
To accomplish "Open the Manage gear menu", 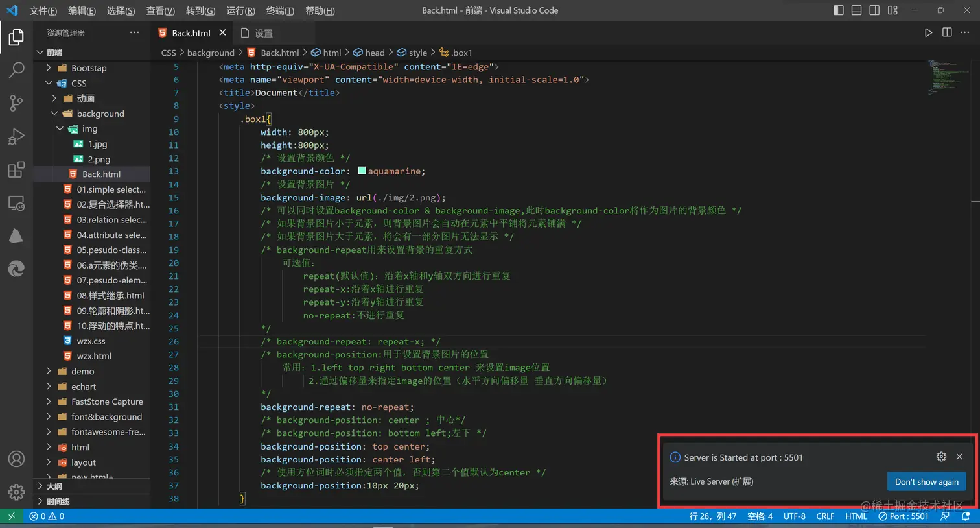I will click(x=16, y=492).
